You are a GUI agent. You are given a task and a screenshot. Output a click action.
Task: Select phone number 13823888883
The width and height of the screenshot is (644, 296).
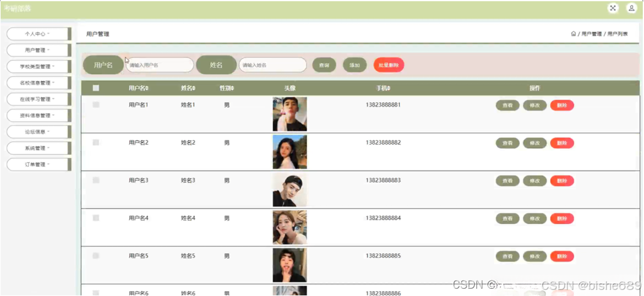tap(383, 180)
